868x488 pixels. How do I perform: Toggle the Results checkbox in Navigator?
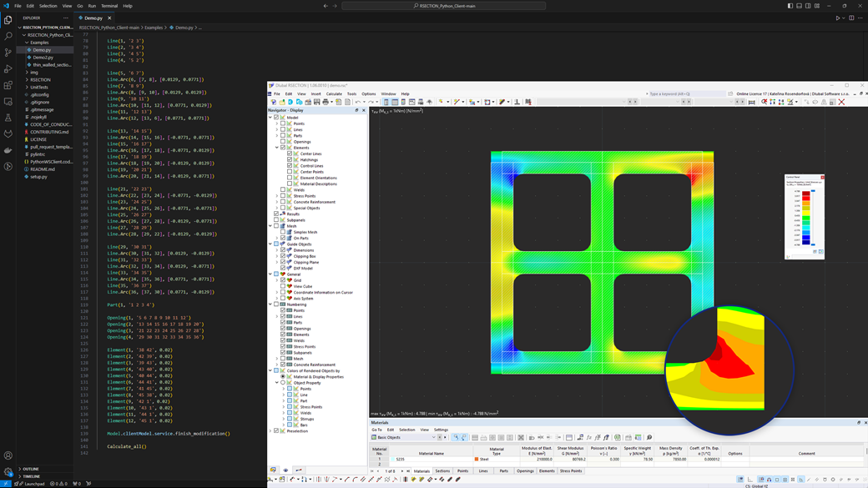[277, 214]
